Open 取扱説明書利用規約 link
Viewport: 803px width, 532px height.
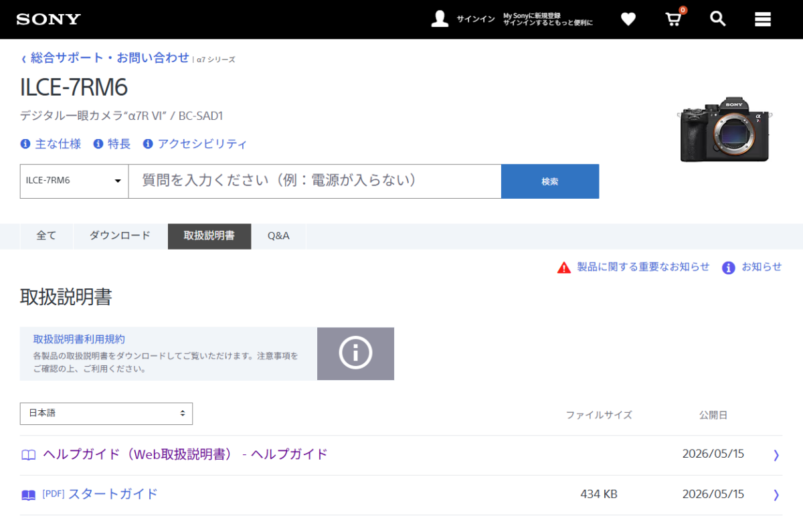[79, 339]
